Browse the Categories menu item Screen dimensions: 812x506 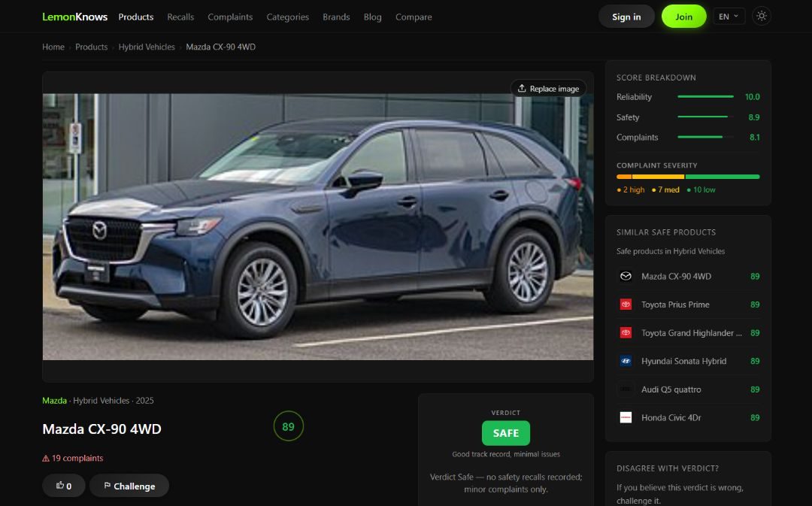click(287, 17)
